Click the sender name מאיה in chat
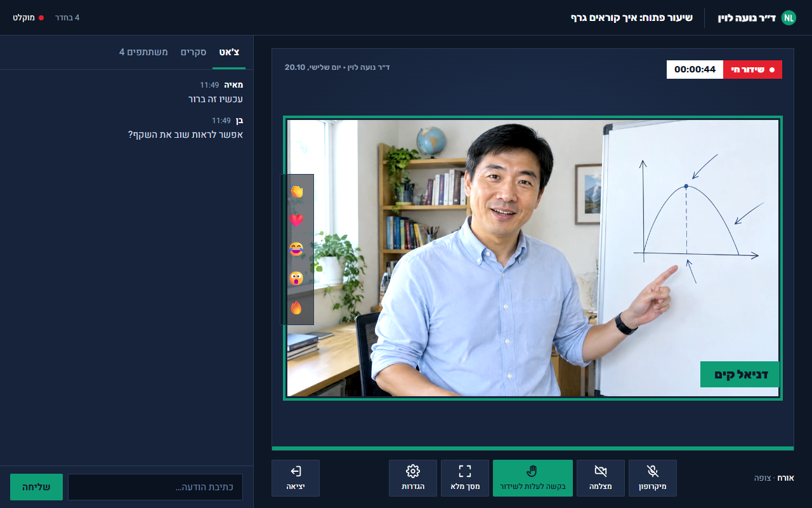812x508 pixels. click(x=233, y=85)
